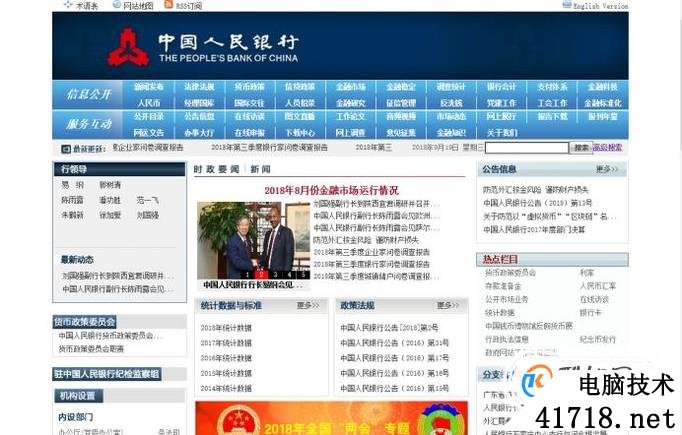Open the 关于我们 navigation item
Viewport: 682px width, 435px height.
point(502,133)
